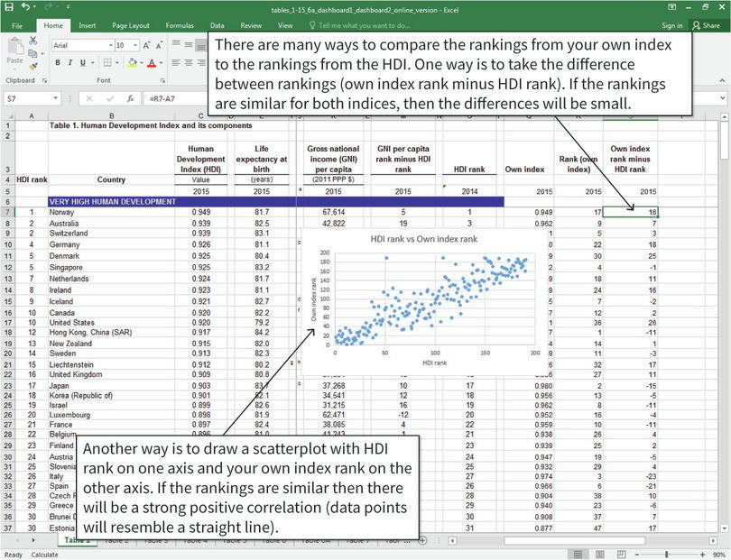Apply Underline to the selected cell
This screenshot has height=560, width=731.
pos(82,61)
